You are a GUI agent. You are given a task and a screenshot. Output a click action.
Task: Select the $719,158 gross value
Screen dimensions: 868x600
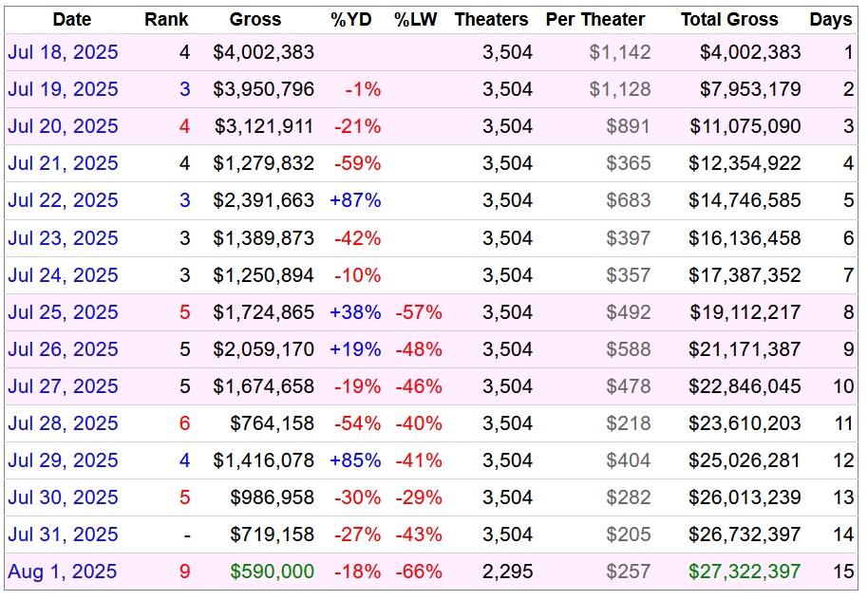(x=273, y=535)
